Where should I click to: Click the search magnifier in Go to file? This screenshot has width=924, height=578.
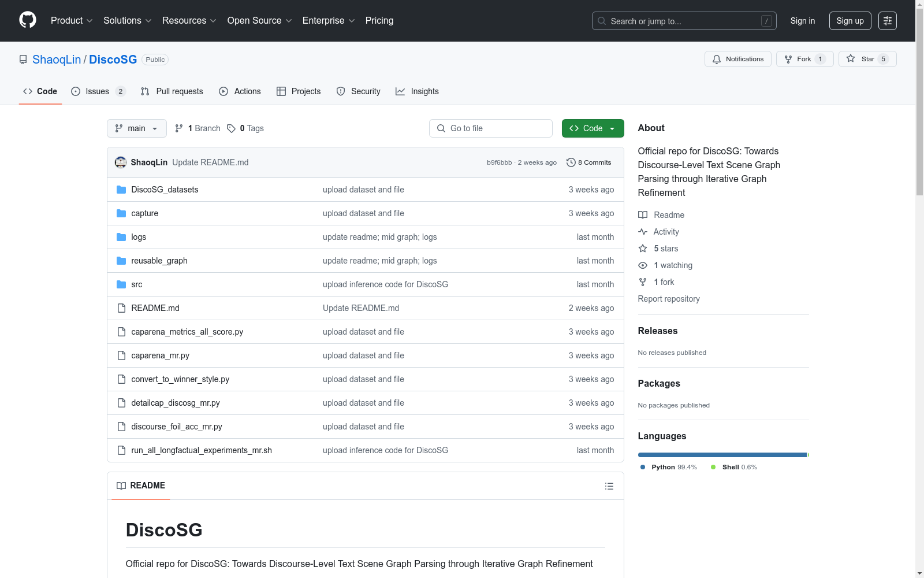[x=441, y=128]
